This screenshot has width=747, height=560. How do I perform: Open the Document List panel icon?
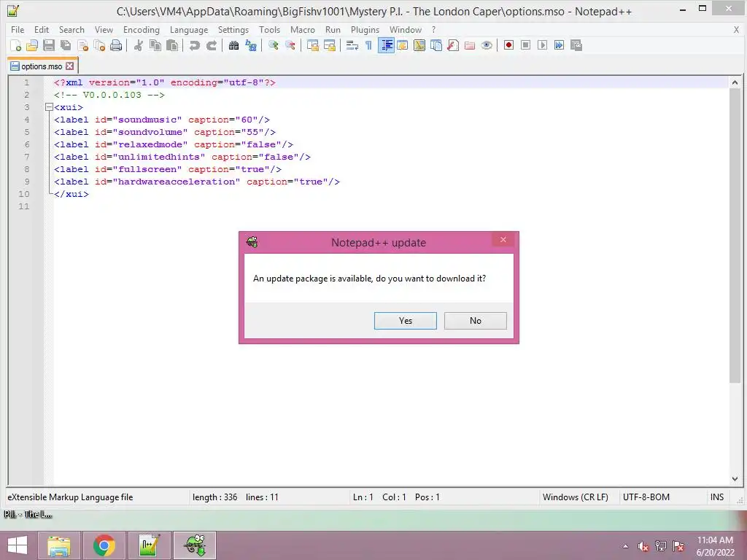436,46
